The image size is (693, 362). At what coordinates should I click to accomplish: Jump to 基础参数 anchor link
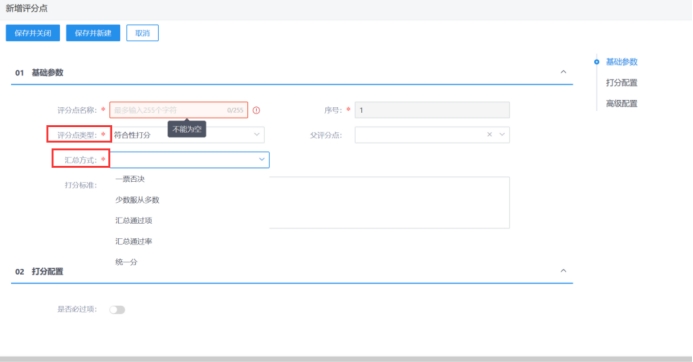point(621,62)
